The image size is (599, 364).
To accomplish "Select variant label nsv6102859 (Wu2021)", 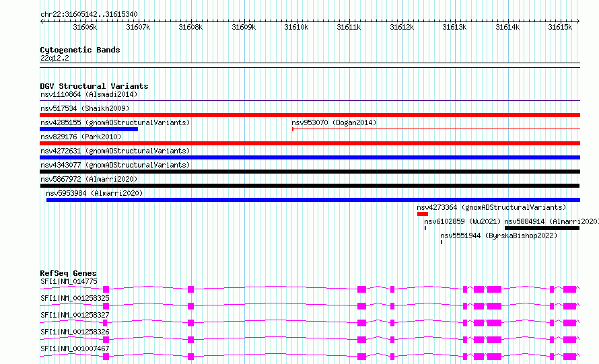I will 462,221.
